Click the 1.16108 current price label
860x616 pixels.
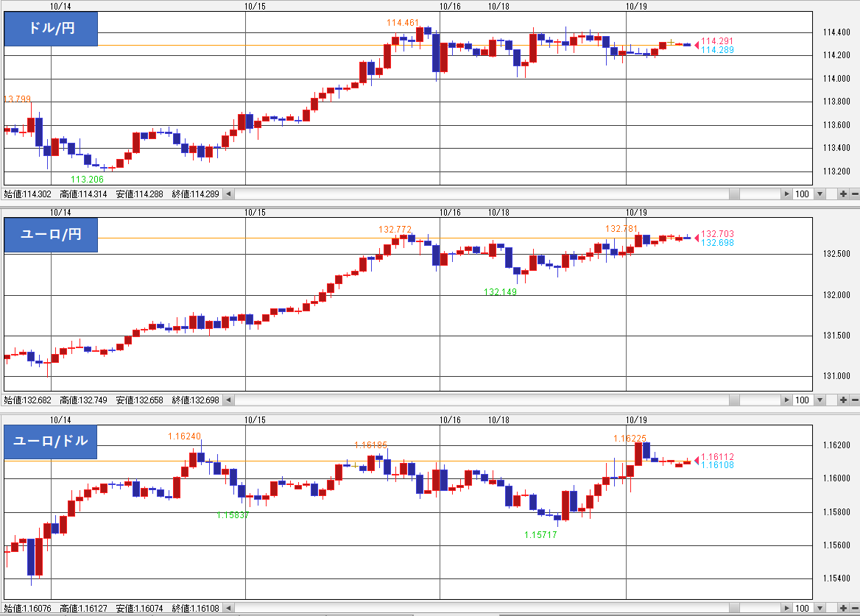717,465
